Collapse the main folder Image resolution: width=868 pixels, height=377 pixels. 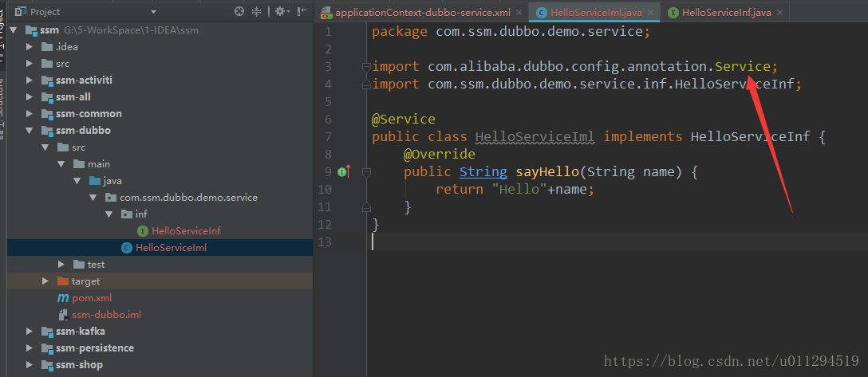tap(61, 164)
